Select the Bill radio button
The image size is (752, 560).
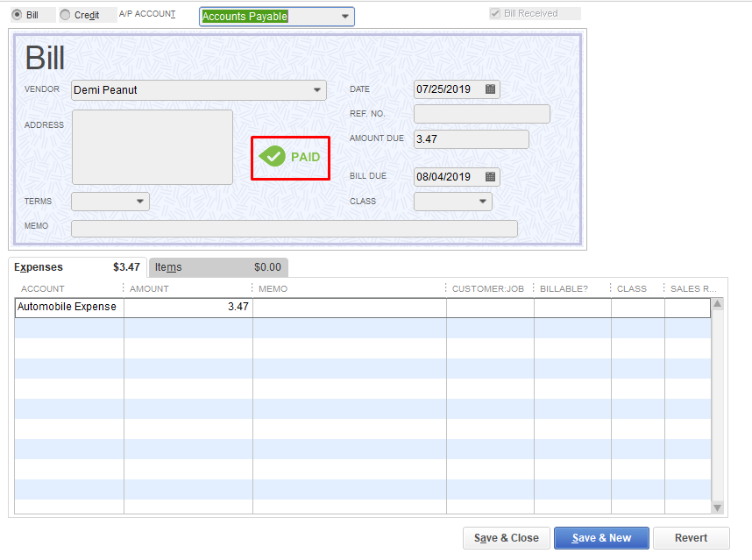(x=18, y=15)
